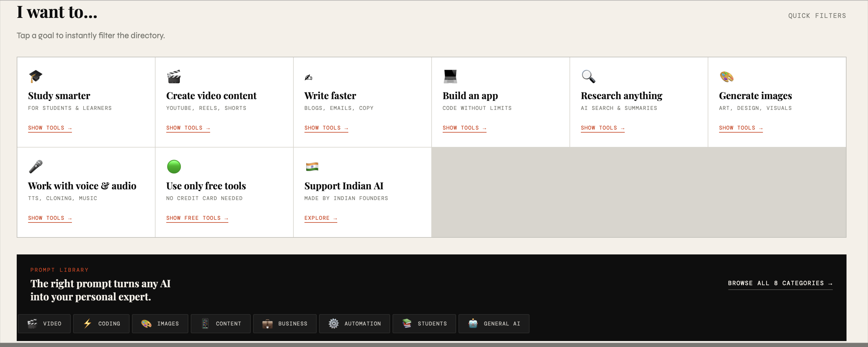Click the gear icon on the AUTOMATION chip
This screenshot has width=868, height=347.
tap(334, 323)
